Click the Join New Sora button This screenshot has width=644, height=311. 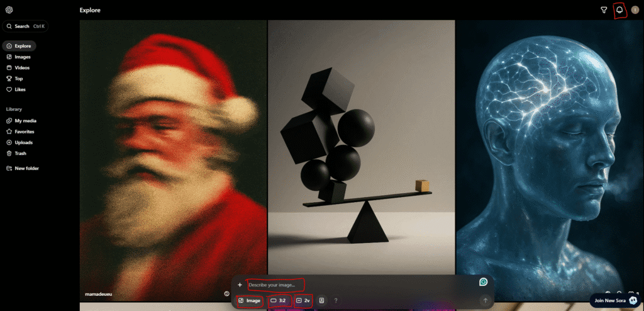(x=616, y=301)
